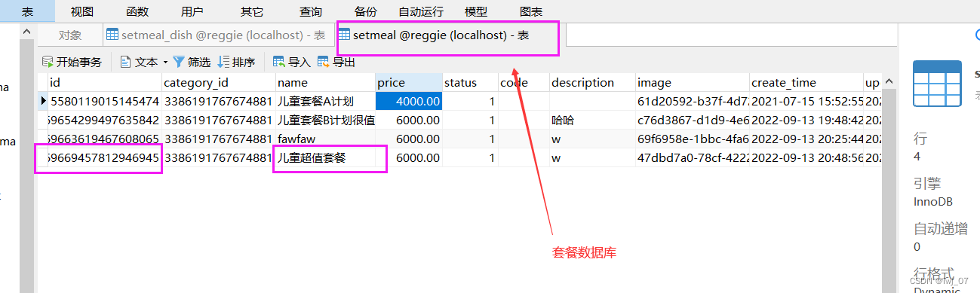This screenshot has height=293, width=980.
Task: Click the price column header
Action: pyautogui.click(x=408, y=83)
